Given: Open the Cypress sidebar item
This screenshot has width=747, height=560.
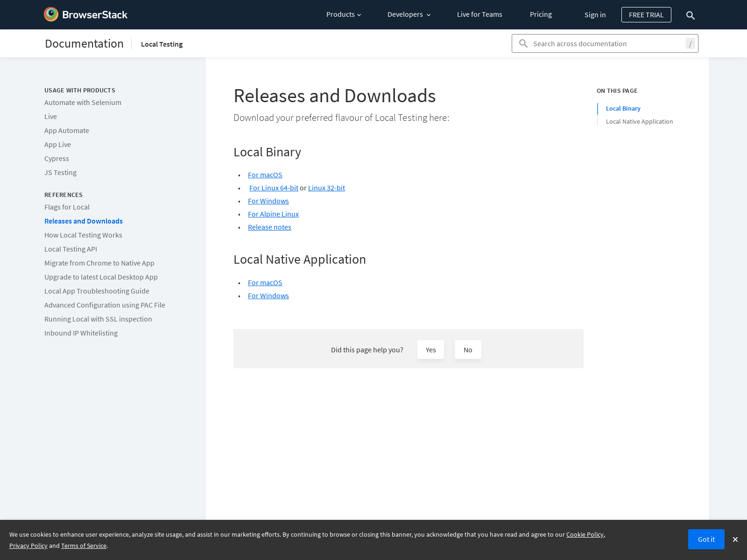Looking at the screenshot, I should coord(56,159).
